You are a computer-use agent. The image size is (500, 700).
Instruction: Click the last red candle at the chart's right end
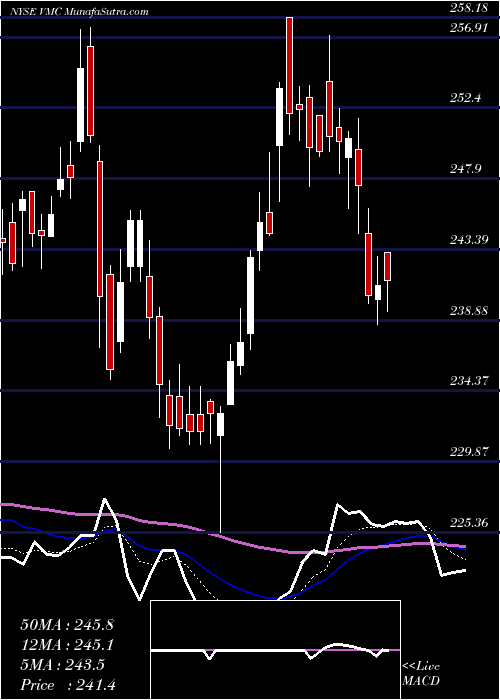[x=388, y=267]
